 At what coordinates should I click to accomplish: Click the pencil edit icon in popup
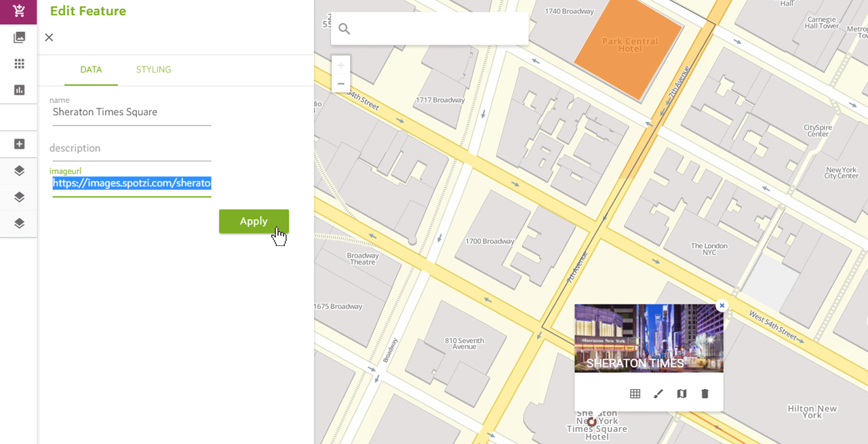pos(658,394)
